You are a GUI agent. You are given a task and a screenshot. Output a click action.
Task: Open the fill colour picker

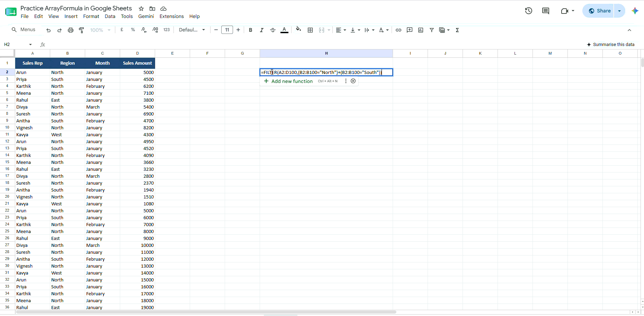click(298, 30)
